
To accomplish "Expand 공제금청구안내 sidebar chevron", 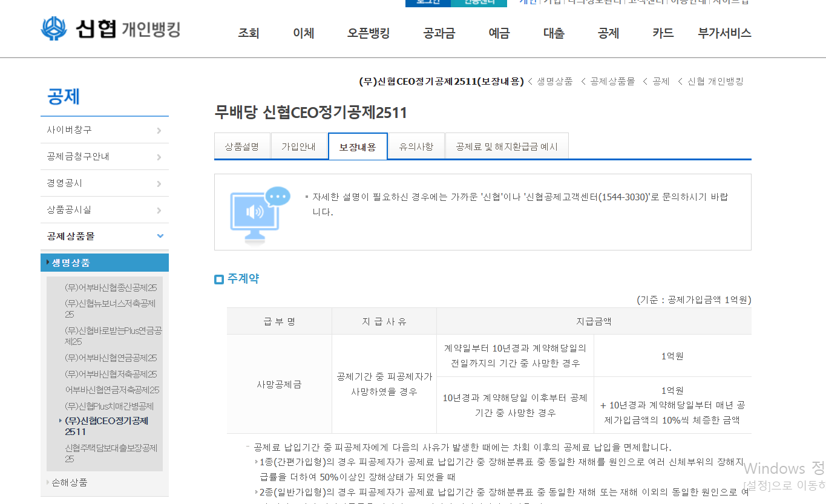I will tap(159, 157).
